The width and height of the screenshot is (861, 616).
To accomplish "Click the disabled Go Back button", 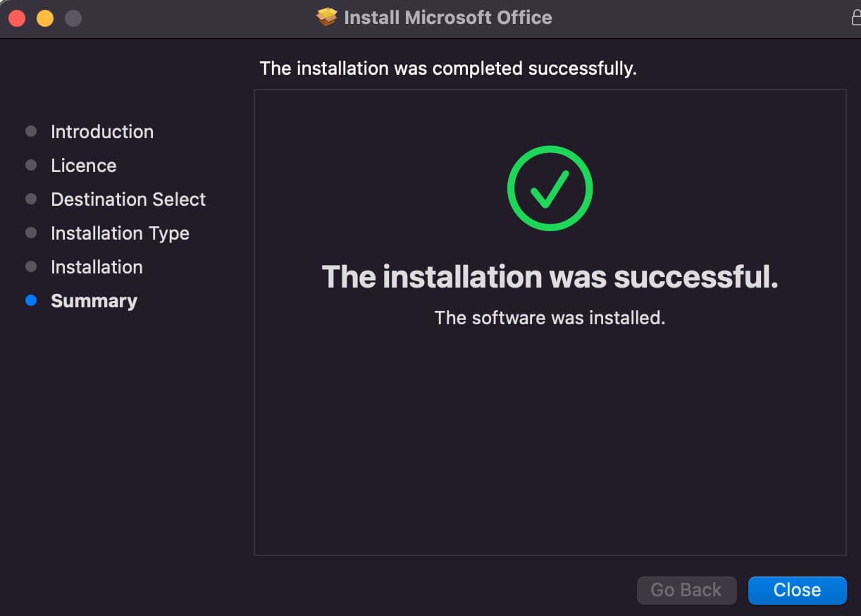I will click(686, 590).
